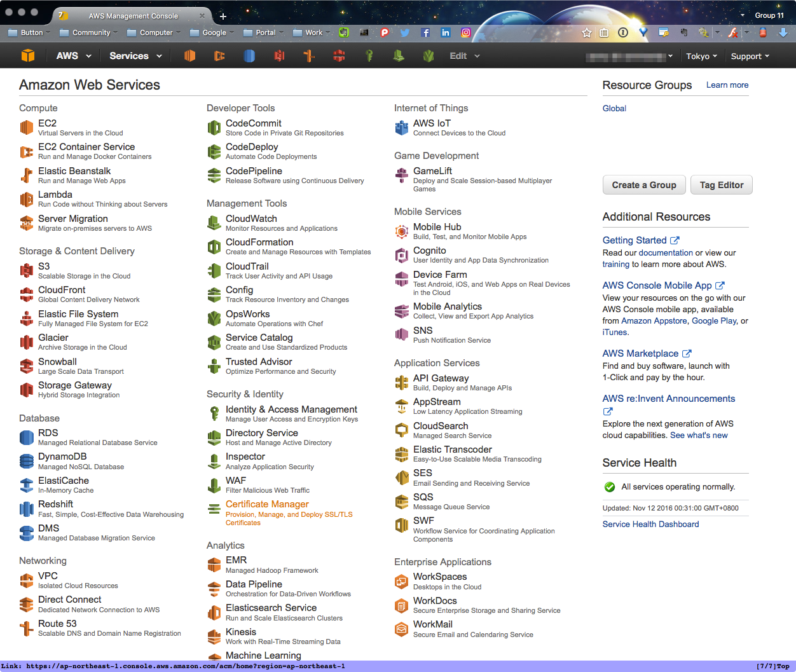Open the Trusted Advisor service link
The width and height of the screenshot is (796, 672).
(x=259, y=362)
